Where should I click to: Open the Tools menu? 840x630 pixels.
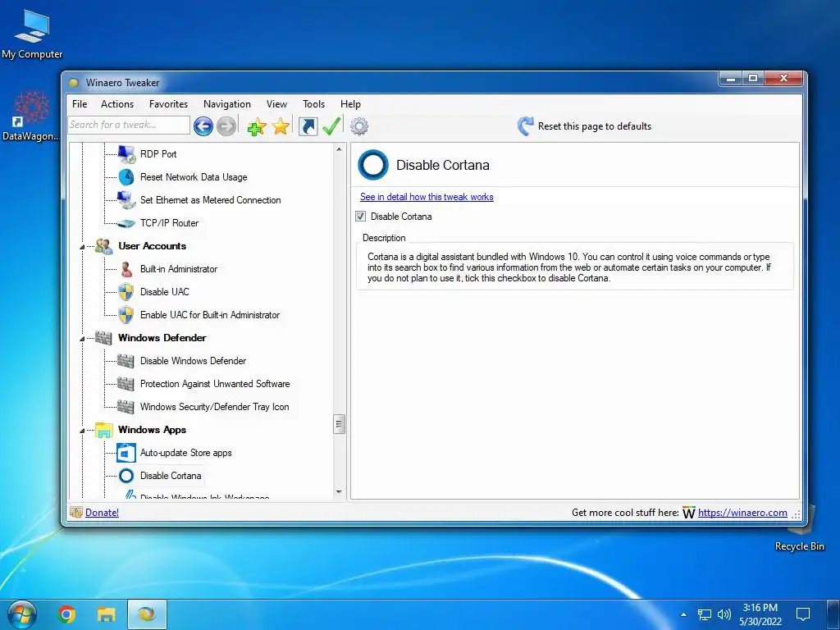313,104
